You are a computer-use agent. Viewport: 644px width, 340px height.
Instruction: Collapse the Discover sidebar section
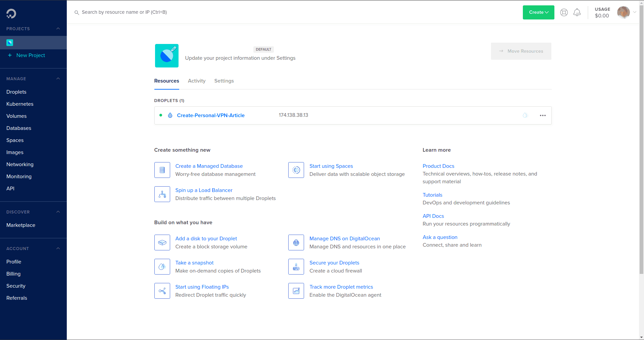click(58, 212)
